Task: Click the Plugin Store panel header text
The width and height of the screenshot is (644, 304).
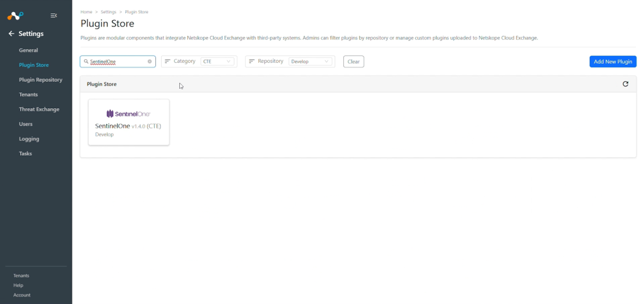Action: 102,84
